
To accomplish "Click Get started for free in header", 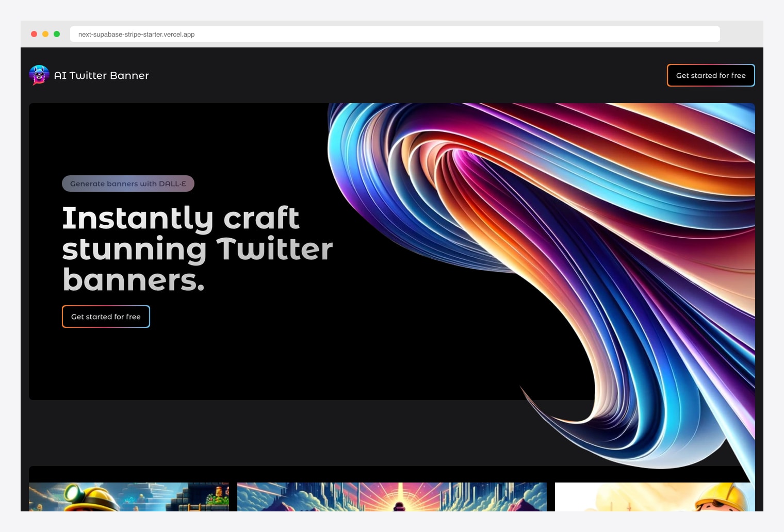I will [711, 75].
